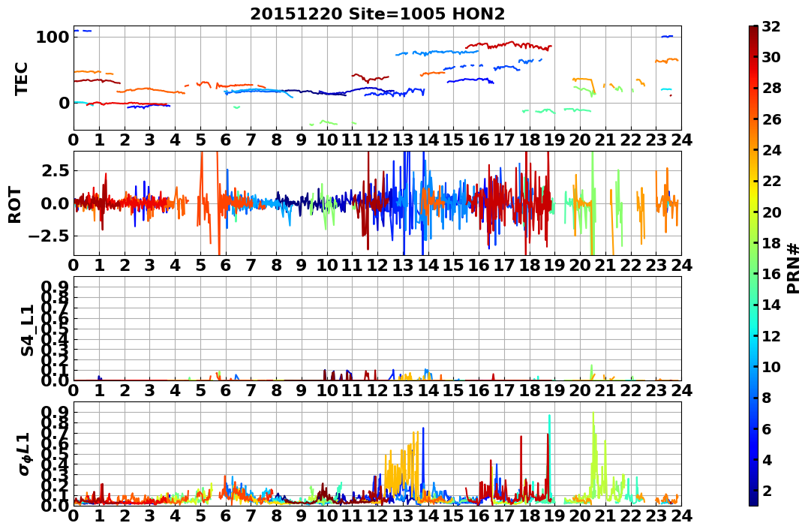Click the σφL1 y-axis label
The image size is (808, 532).
pos(26,454)
